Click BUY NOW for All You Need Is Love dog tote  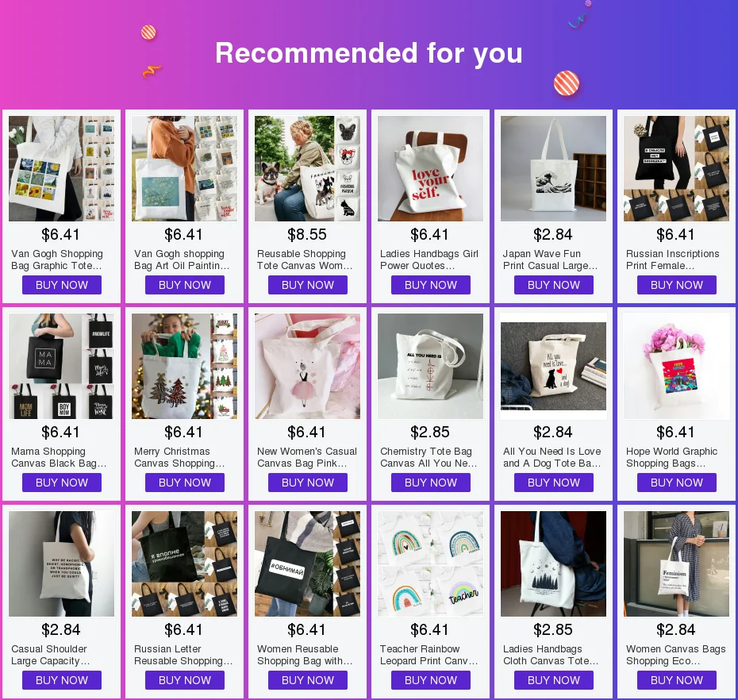click(554, 483)
